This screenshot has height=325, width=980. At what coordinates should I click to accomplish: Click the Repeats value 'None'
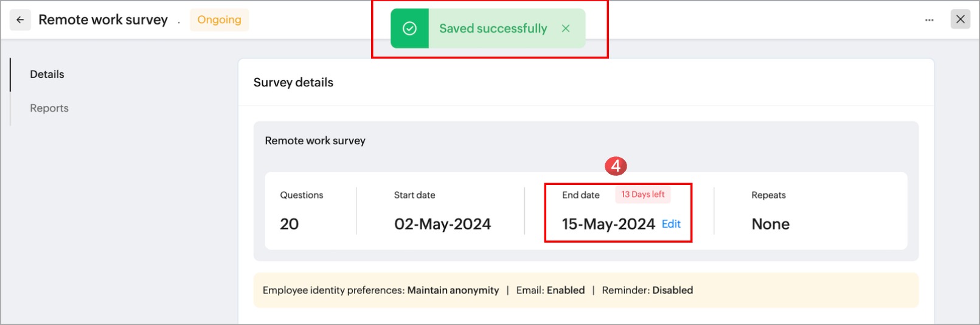tap(770, 224)
